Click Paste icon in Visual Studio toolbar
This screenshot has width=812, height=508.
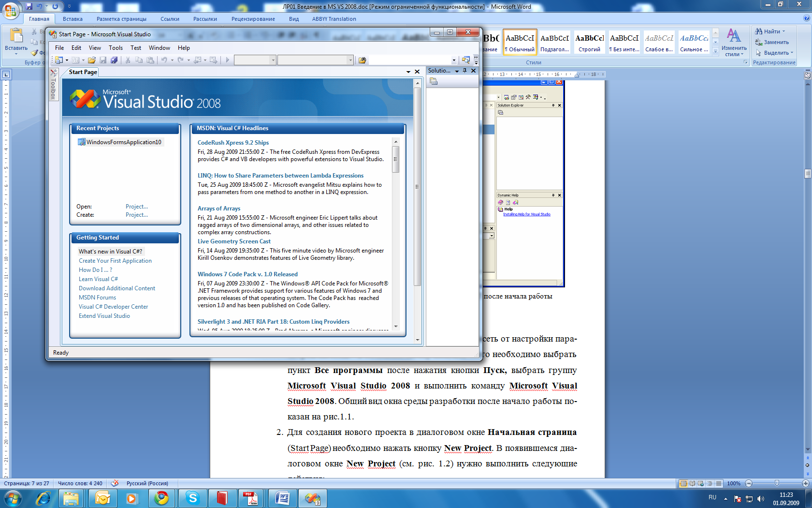(x=150, y=60)
